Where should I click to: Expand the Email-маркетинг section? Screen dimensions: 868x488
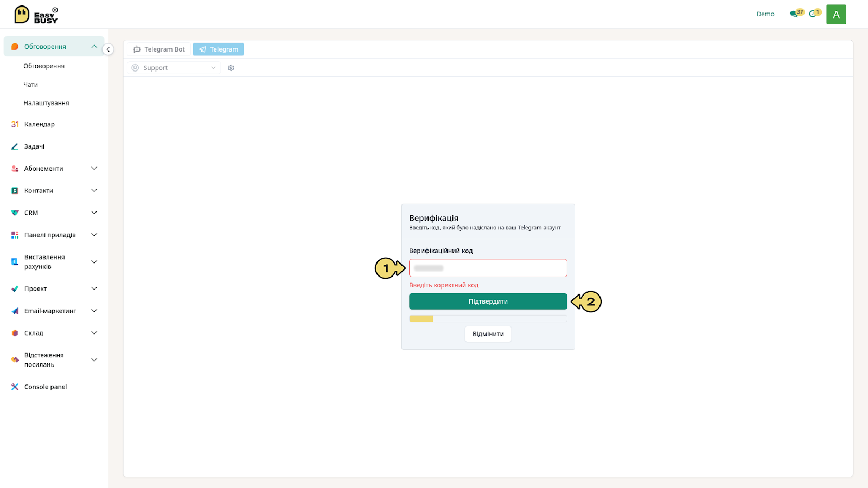click(94, 311)
